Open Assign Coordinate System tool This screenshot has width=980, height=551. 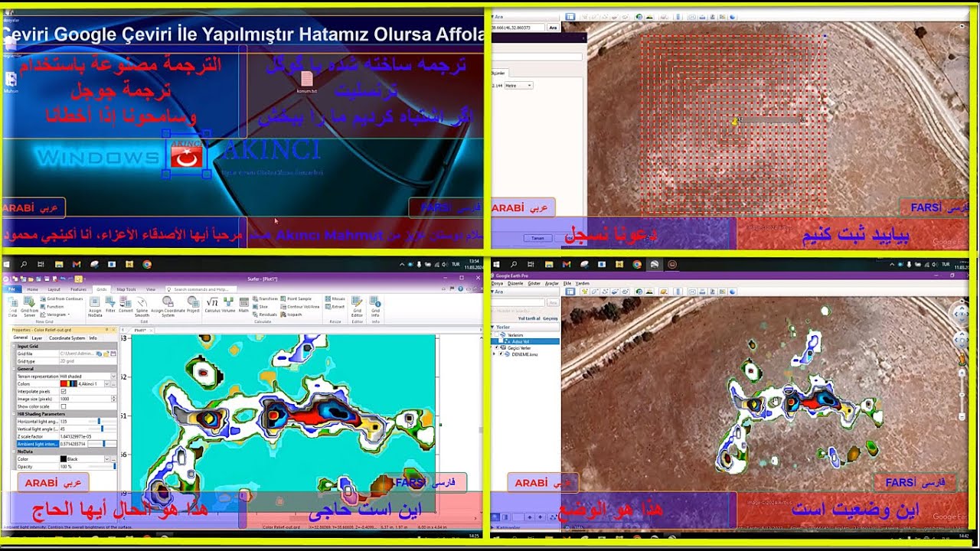pyautogui.click(x=167, y=306)
